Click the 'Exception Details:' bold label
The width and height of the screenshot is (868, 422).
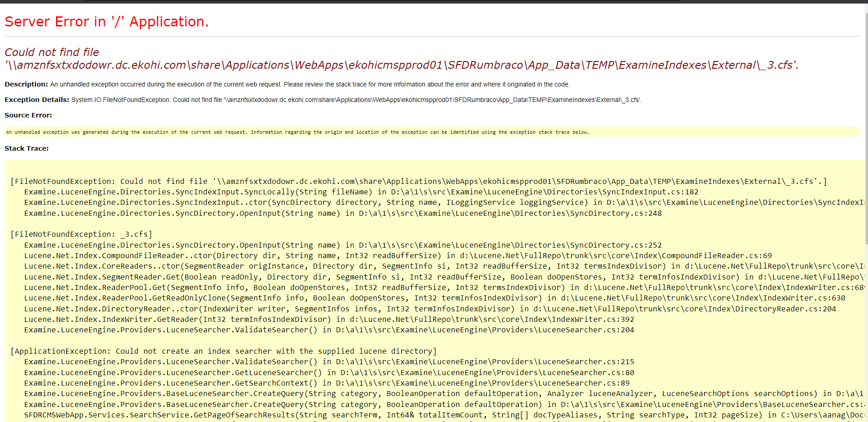(37, 100)
